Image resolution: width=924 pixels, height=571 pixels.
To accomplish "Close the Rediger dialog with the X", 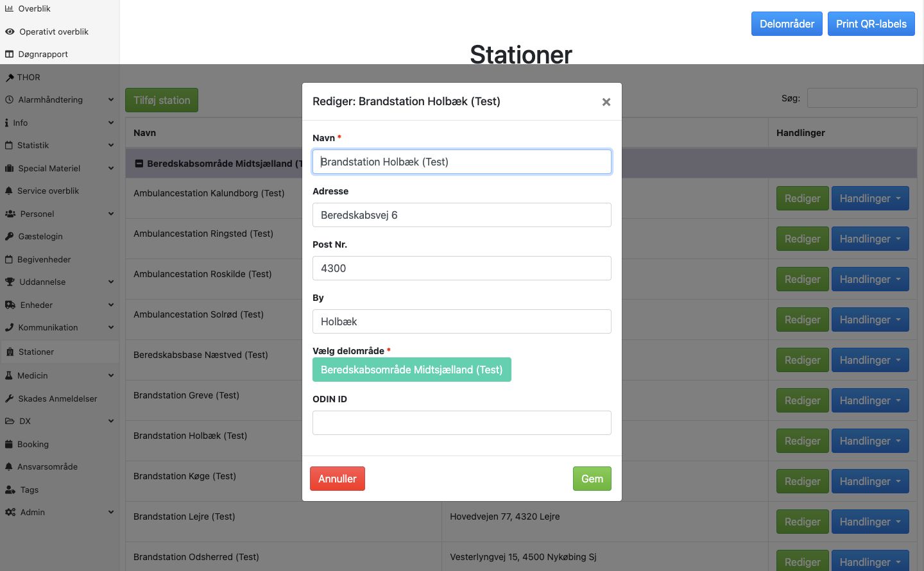I will click(x=606, y=102).
